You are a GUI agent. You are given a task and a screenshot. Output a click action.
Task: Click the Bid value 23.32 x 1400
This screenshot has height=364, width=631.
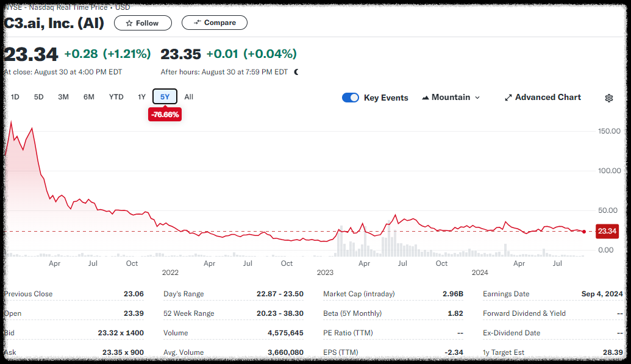click(x=121, y=333)
